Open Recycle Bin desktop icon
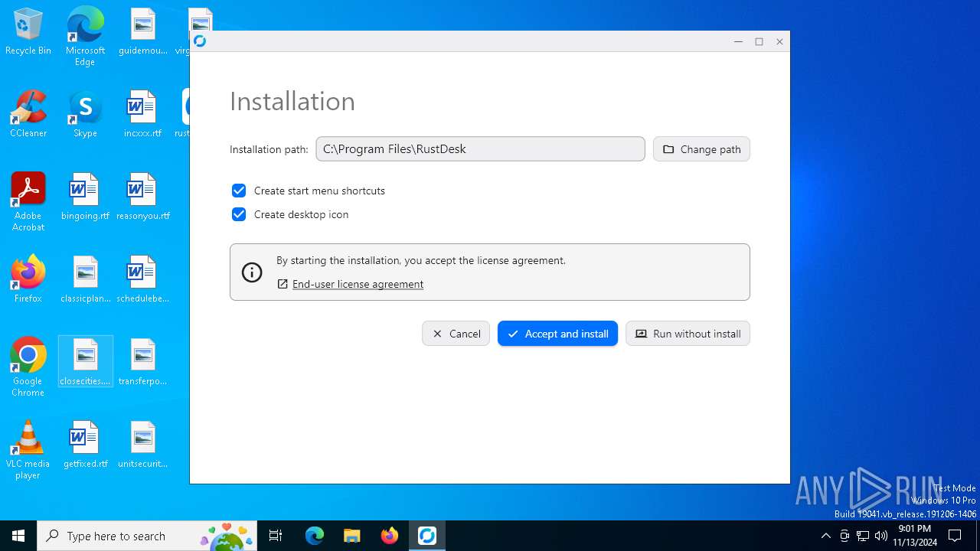This screenshot has width=980, height=551. (28, 32)
